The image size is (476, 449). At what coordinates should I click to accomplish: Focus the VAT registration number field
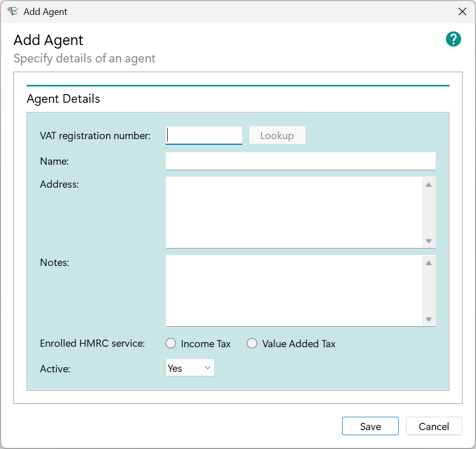[203, 135]
